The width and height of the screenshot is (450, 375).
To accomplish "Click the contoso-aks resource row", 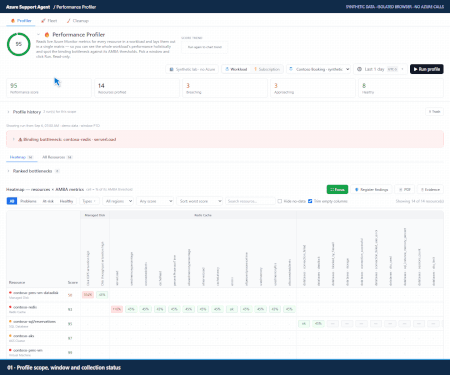I will (225, 338).
